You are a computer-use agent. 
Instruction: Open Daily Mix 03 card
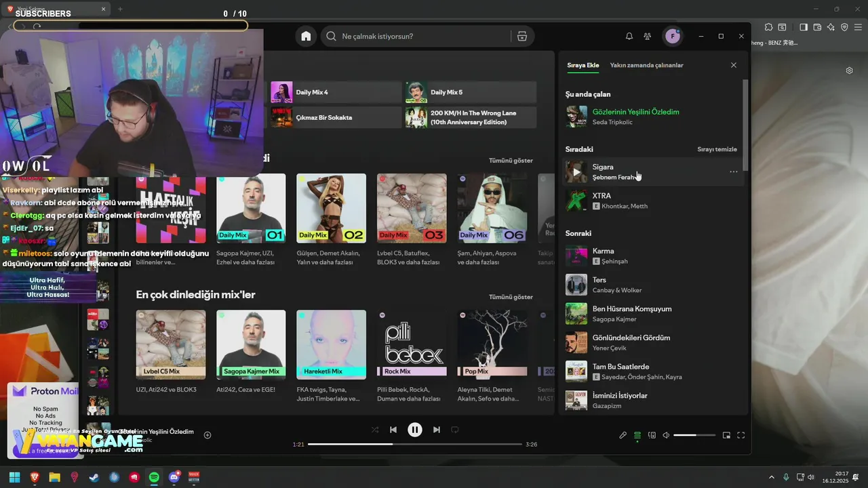point(412,220)
